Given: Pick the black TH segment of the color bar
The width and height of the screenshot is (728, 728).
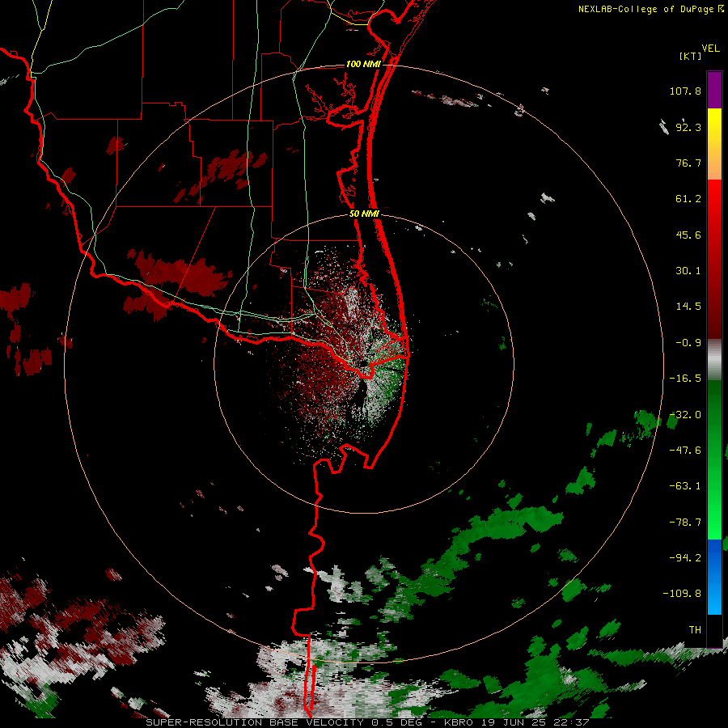Looking at the screenshot, I should (714, 630).
